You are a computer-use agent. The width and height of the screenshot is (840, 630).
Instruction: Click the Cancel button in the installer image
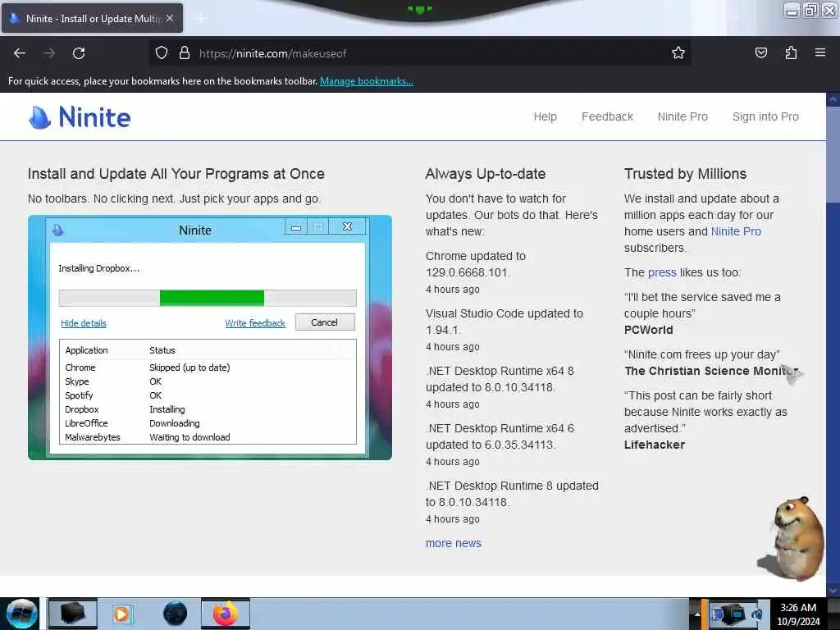point(325,322)
